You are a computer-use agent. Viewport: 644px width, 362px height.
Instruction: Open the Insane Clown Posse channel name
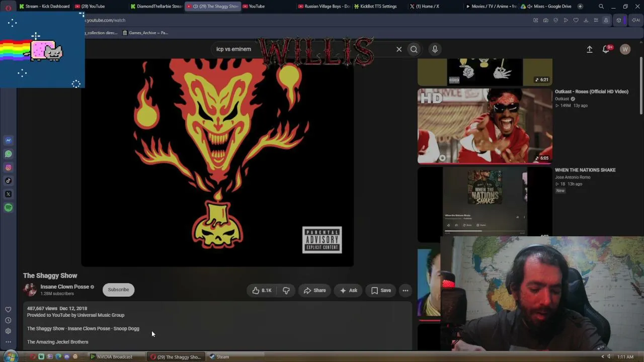[64, 287]
